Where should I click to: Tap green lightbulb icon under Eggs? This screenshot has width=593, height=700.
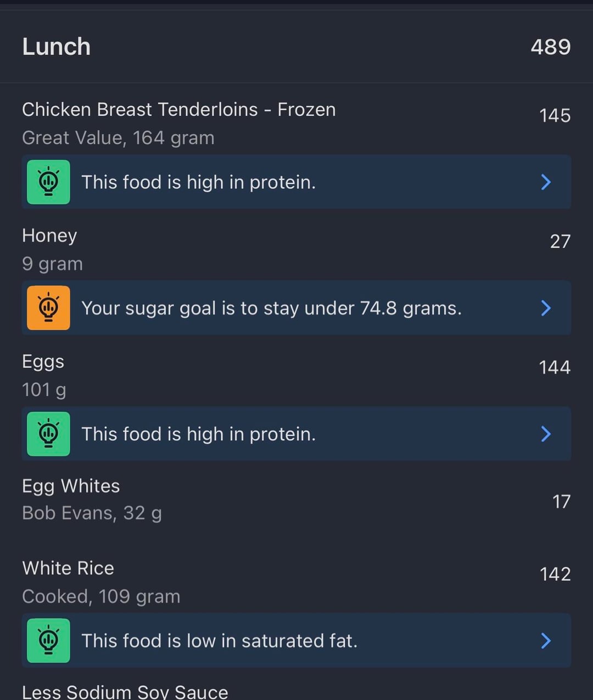coord(49,434)
